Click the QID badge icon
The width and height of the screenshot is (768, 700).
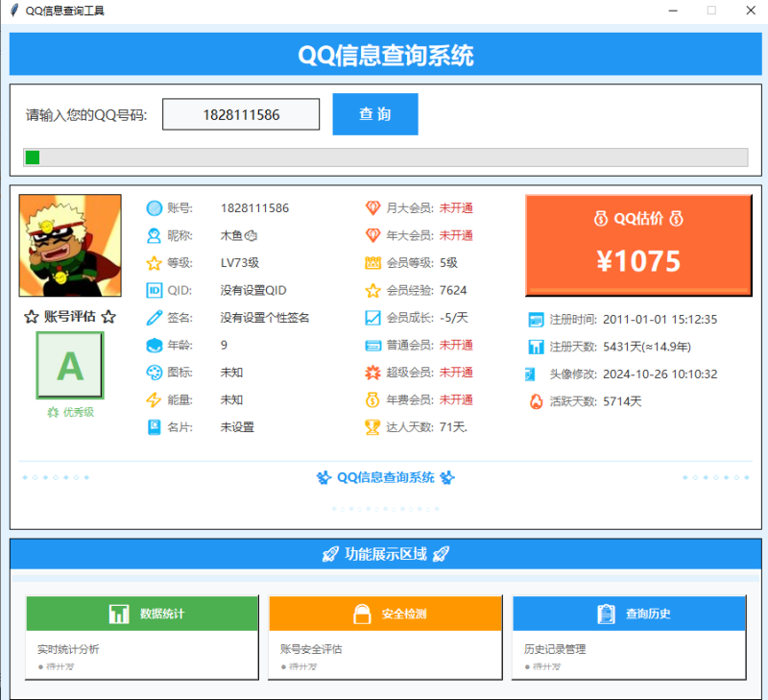(154, 290)
